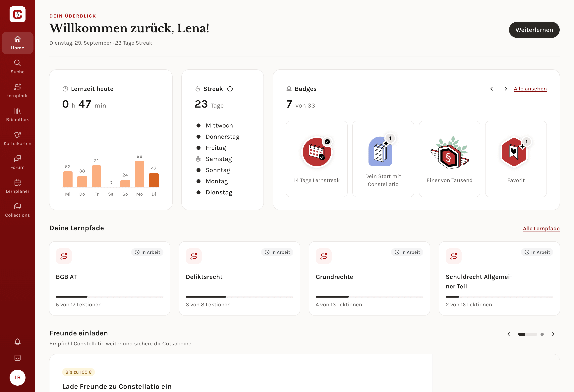Go to Lernpfade in the sidebar

(18, 91)
